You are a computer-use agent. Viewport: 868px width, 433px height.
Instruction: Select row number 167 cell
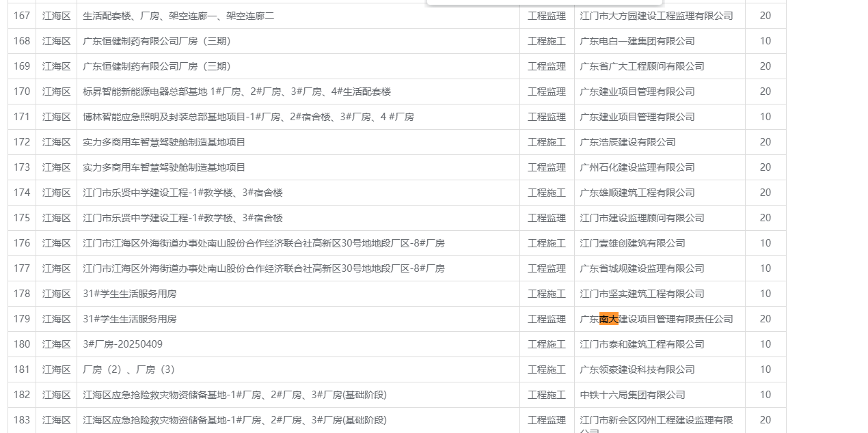(x=22, y=16)
